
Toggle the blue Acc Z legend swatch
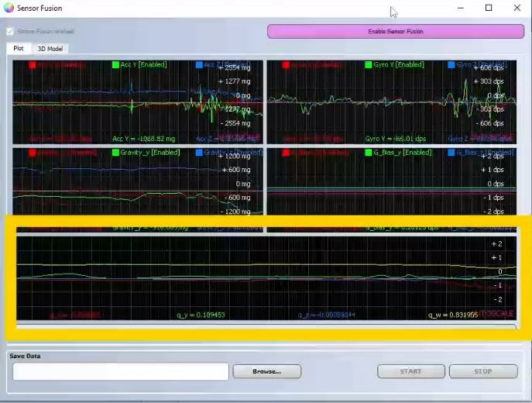(x=199, y=64)
